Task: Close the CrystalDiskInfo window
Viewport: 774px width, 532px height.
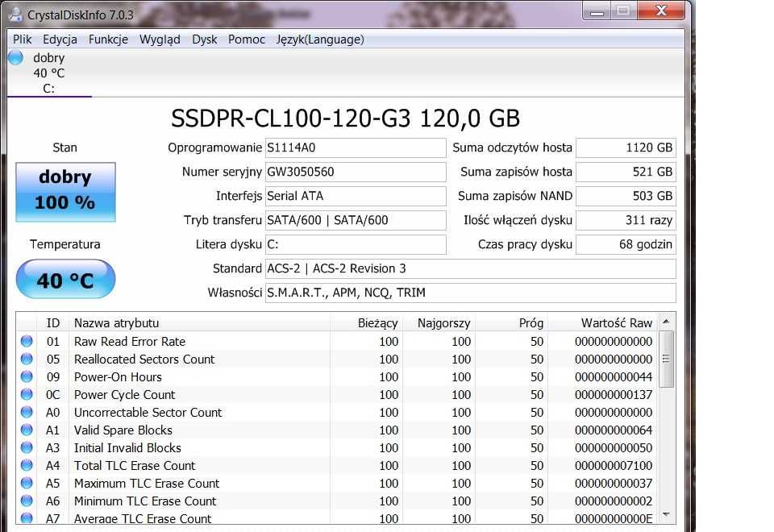Action: coord(661,10)
